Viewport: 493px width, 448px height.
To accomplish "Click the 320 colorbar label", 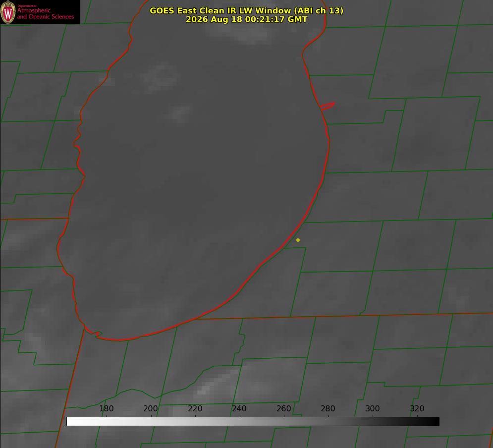I will pos(417,408).
